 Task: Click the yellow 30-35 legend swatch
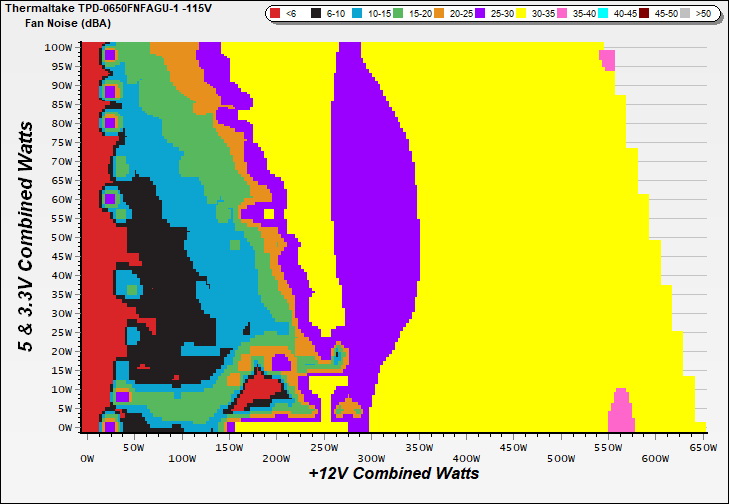coord(520,14)
